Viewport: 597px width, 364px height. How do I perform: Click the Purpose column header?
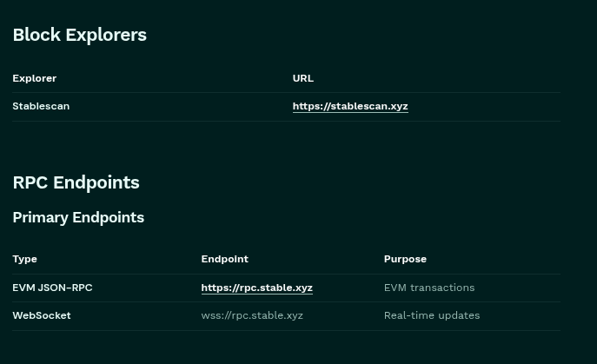click(x=405, y=259)
